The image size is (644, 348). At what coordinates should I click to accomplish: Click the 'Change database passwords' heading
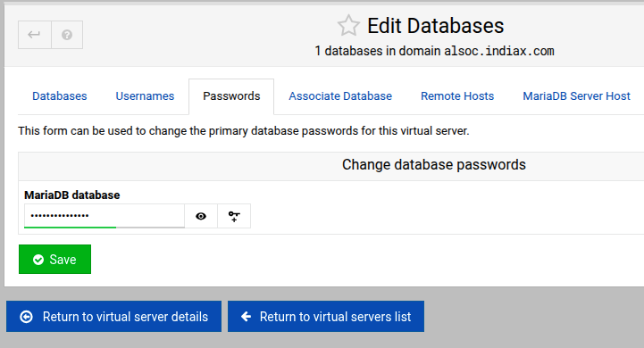tap(434, 164)
